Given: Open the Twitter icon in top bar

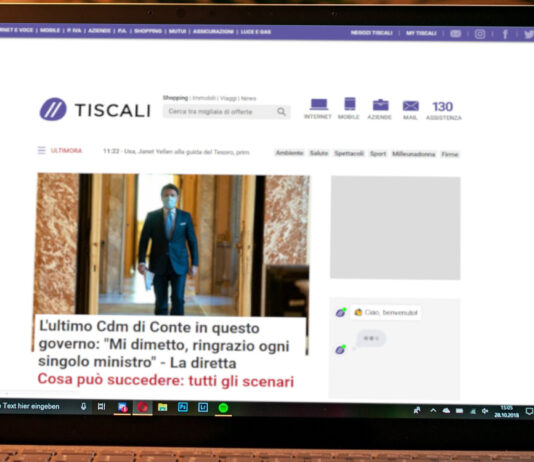Looking at the screenshot, I should (x=529, y=34).
